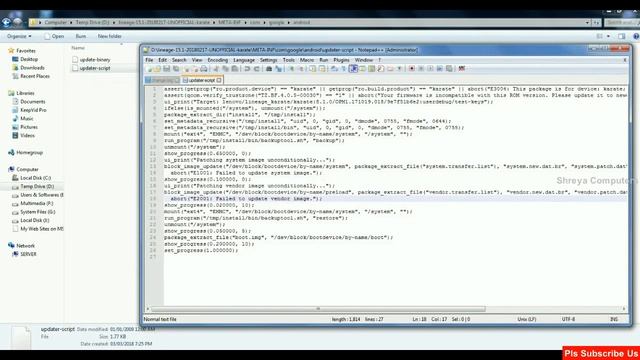Expand breadcrumb arrow after Temp Drive (D:)
This screenshot has height=360, width=640.
114,22
